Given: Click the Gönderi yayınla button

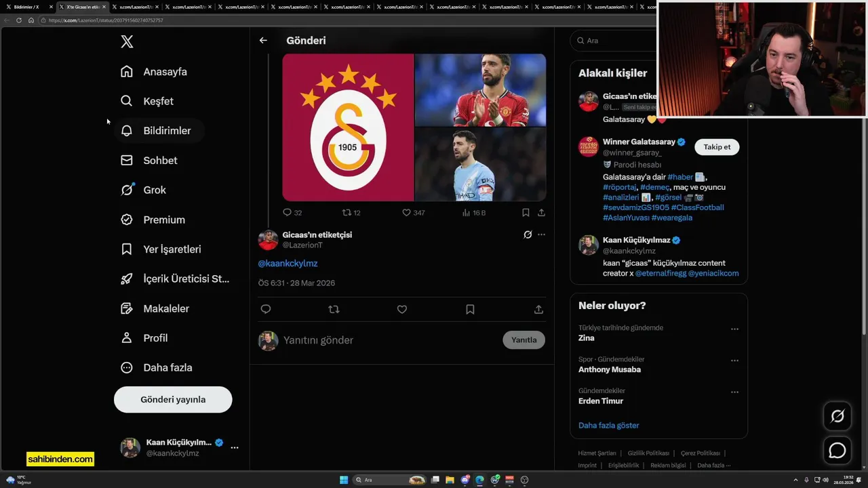Looking at the screenshot, I should pos(173,399).
